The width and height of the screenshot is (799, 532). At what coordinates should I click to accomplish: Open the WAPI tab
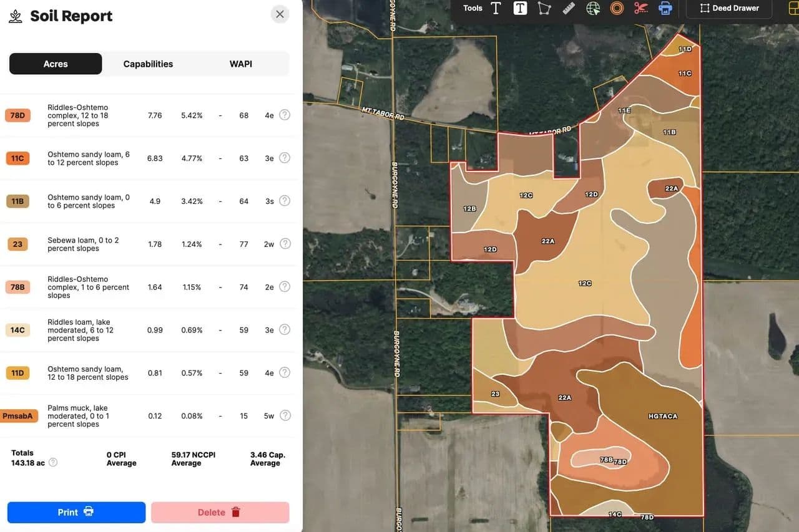click(x=241, y=64)
